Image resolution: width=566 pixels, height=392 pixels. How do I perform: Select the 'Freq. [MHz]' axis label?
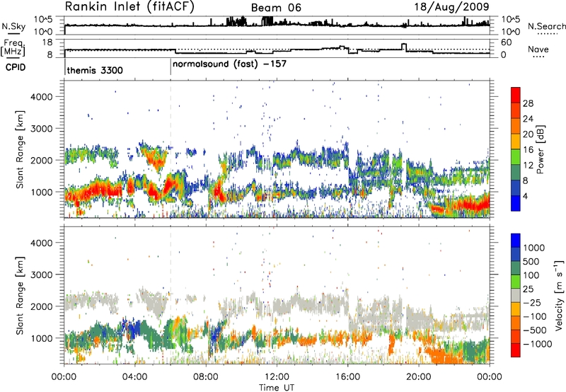(x=13, y=48)
